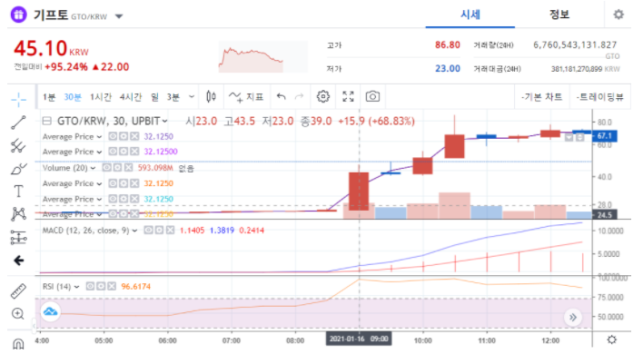Open settings gear beside 정보 tab
Image resolution: width=643 pixels, height=364 pixels.
click(x=618, y=15)
